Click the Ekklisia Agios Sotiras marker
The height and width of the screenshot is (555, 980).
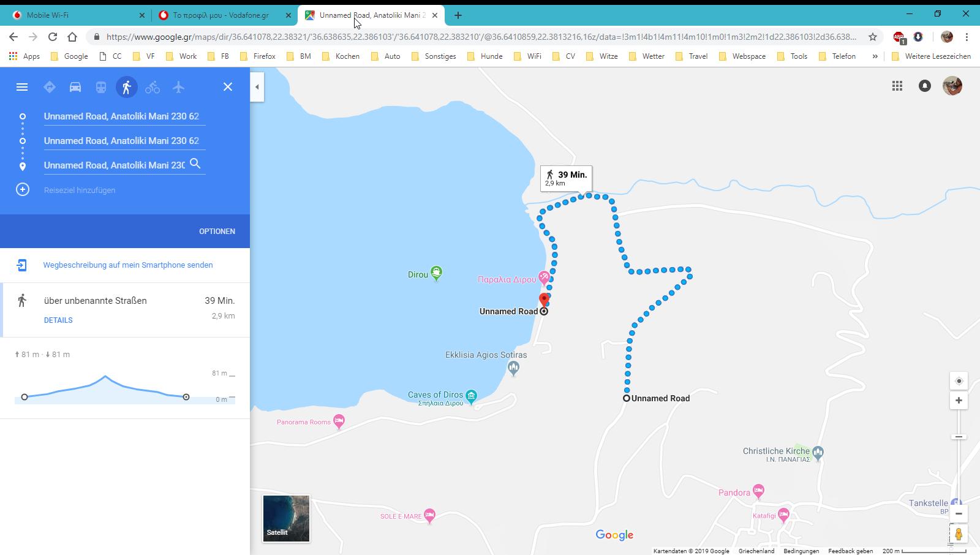point(513,368)
